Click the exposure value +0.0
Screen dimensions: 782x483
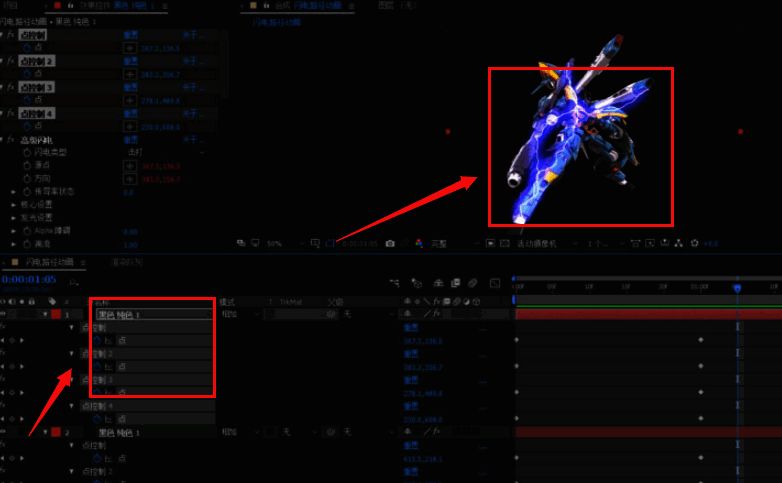pos(711,243)
